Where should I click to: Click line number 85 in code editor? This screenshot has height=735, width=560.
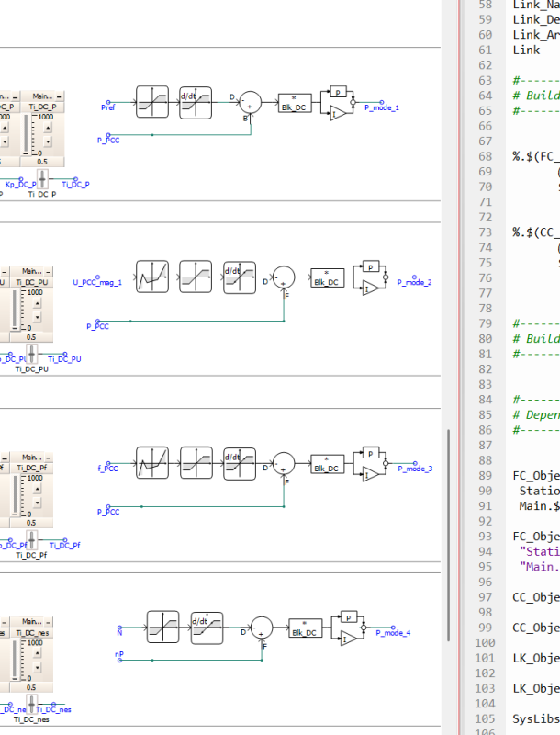pos(485,415)
